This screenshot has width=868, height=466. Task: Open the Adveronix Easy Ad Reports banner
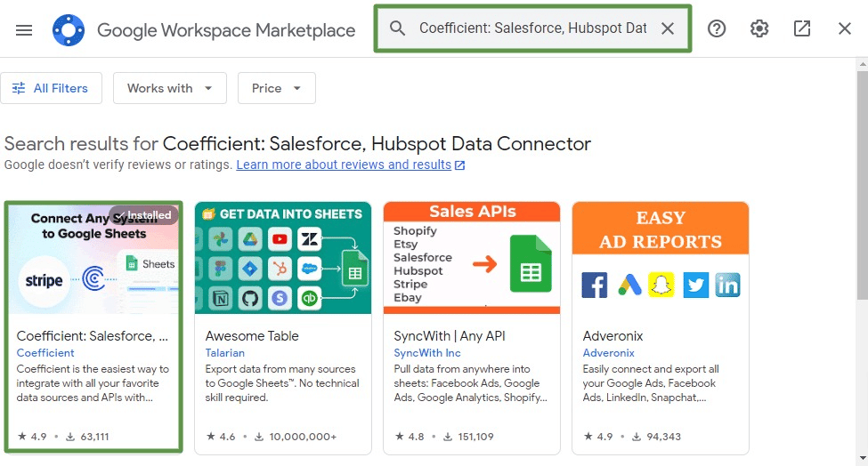coord(661,258)
